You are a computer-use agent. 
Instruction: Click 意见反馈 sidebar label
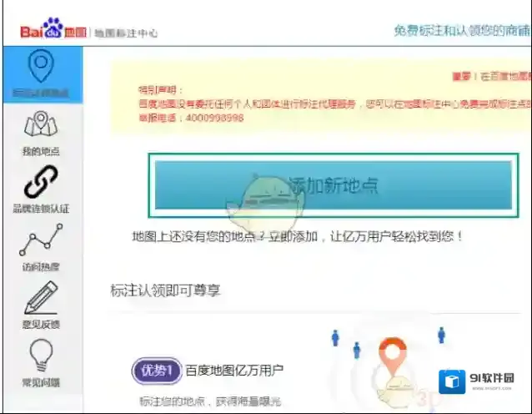click(x=41, y=325)
